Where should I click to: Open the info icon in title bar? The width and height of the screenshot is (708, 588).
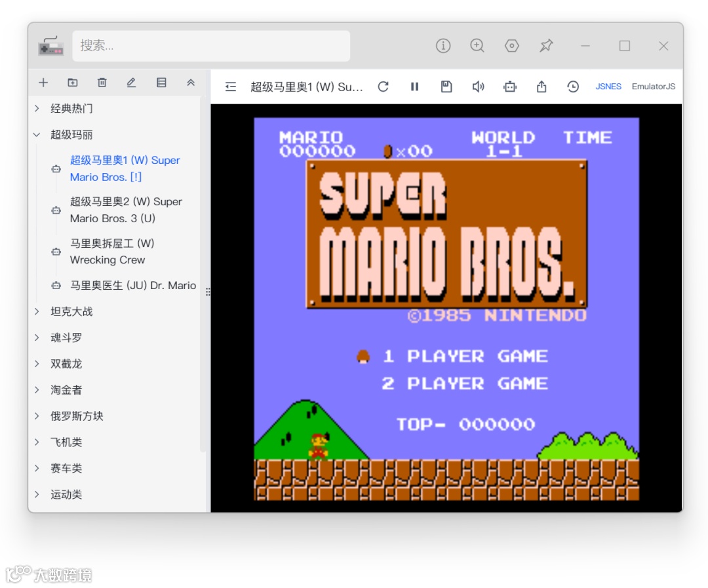[443, 46]
